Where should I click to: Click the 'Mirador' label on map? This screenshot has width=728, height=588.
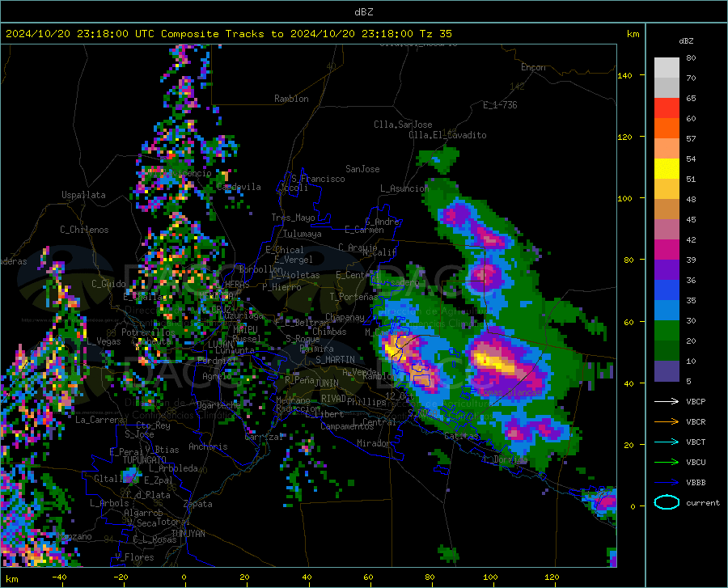pyautogui.click(x=373, y=444)
